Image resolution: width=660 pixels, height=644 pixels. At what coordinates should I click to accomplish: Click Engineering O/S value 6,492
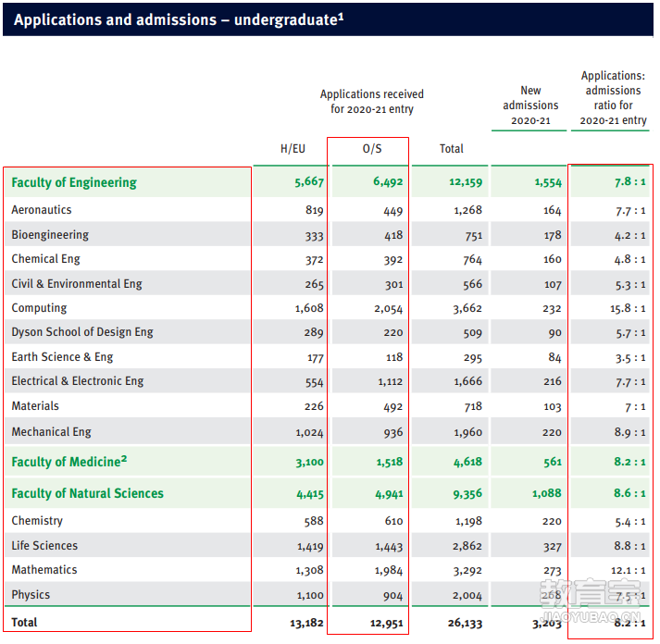point(388,182)
